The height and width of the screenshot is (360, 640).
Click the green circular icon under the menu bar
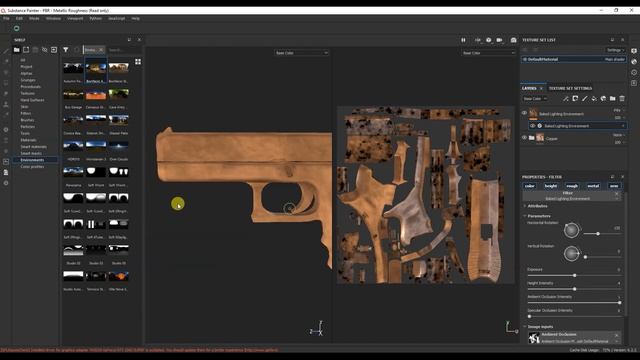click(16, 28)
